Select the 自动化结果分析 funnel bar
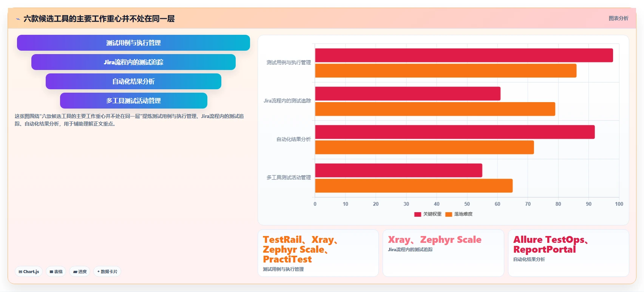 point(133,81)
